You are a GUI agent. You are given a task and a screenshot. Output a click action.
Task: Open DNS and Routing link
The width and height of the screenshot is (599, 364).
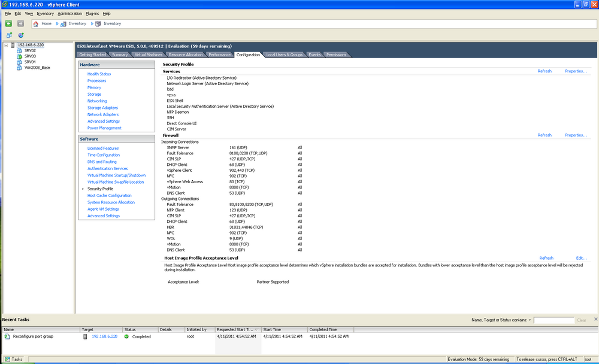102,162
